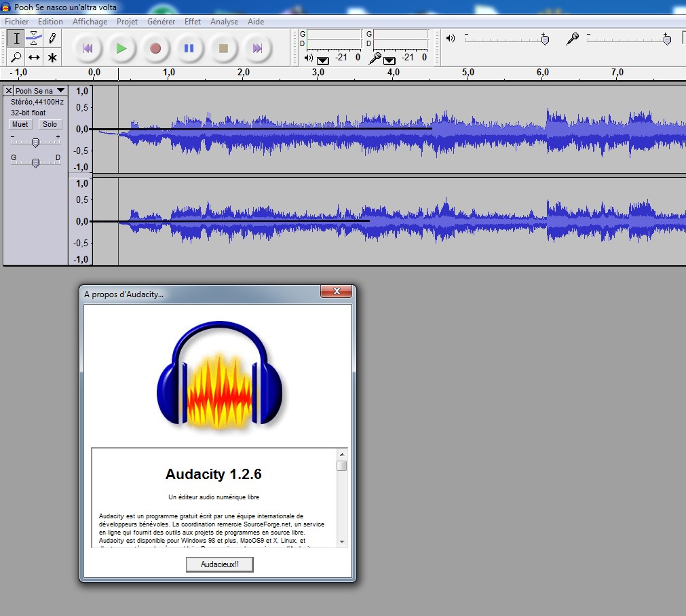Click the Pause button
This screenshot has height=616, width=686.
189,48
